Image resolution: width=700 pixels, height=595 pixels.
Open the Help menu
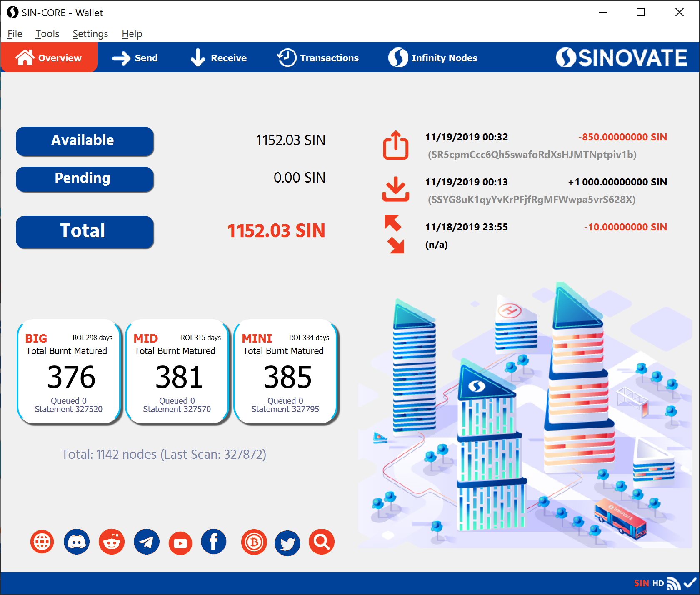point(132,34)
